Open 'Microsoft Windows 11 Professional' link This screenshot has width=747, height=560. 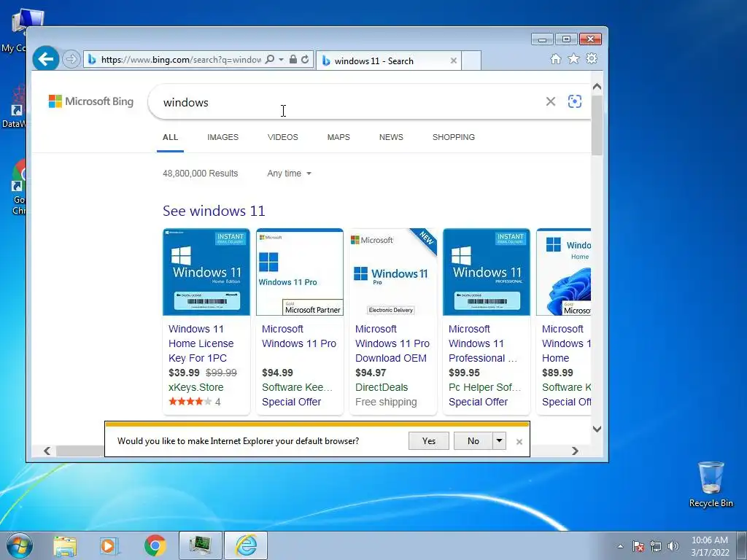(x=483, y=343)
